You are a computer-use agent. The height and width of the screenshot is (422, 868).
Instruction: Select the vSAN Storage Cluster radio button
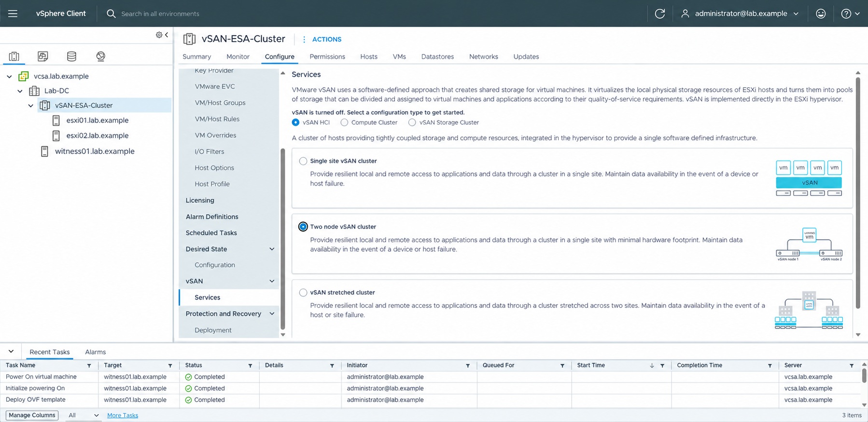[412, 123]
